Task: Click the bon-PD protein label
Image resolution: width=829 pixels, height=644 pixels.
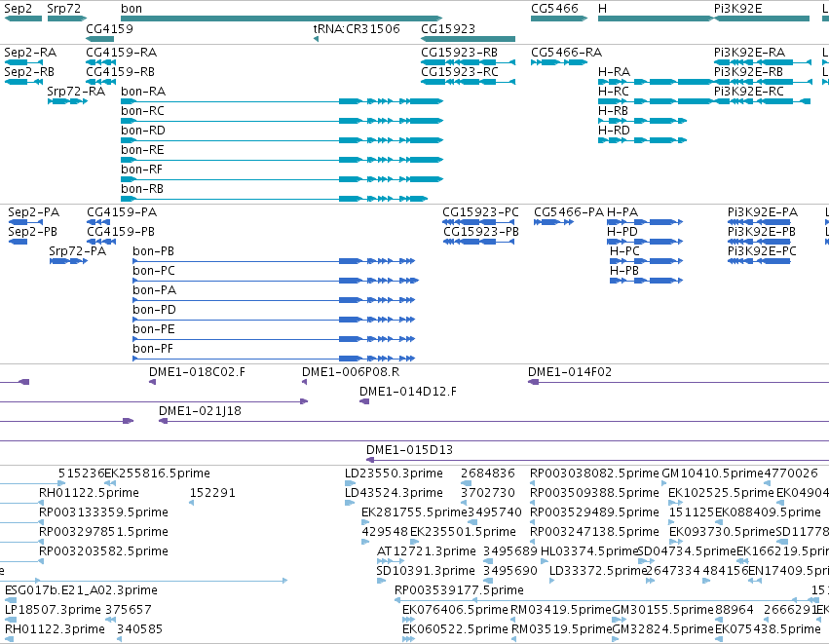Action: pos(154,311)
